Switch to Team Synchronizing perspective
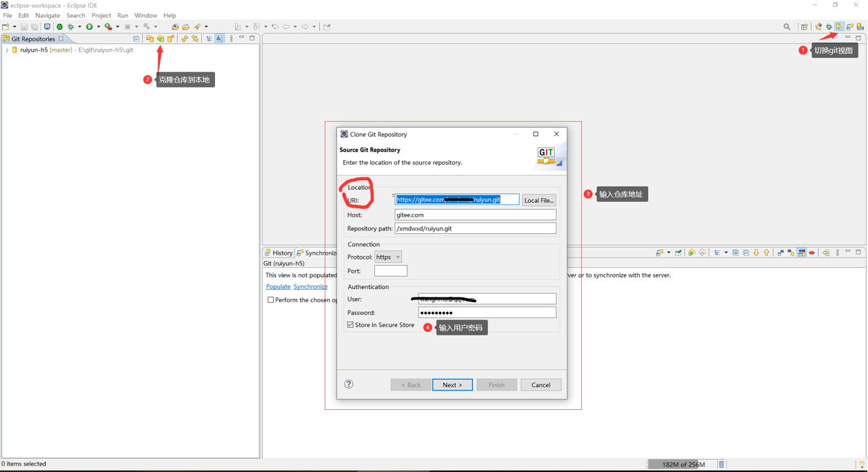The height and width of the screenshot is (472, 868). 849,26
